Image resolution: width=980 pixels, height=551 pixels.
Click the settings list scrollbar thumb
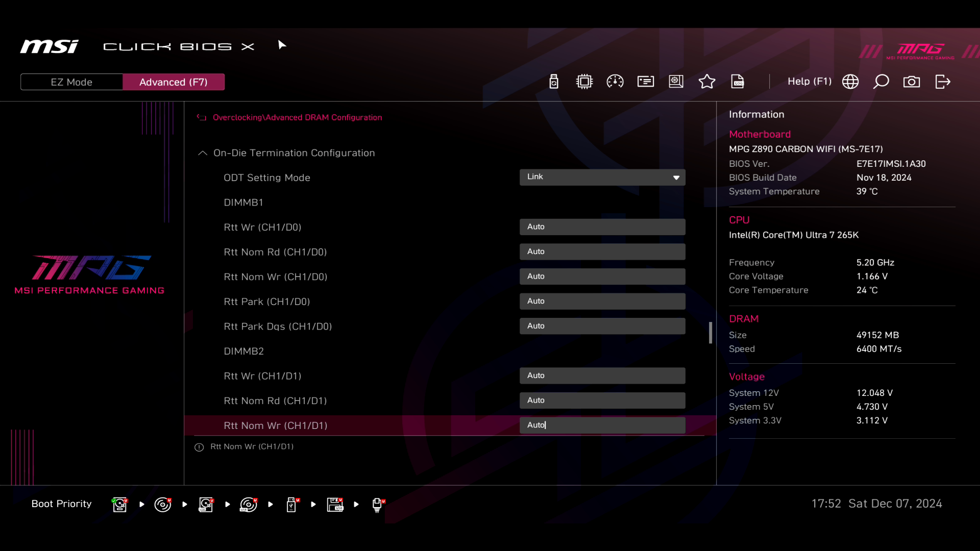(710, 333)
